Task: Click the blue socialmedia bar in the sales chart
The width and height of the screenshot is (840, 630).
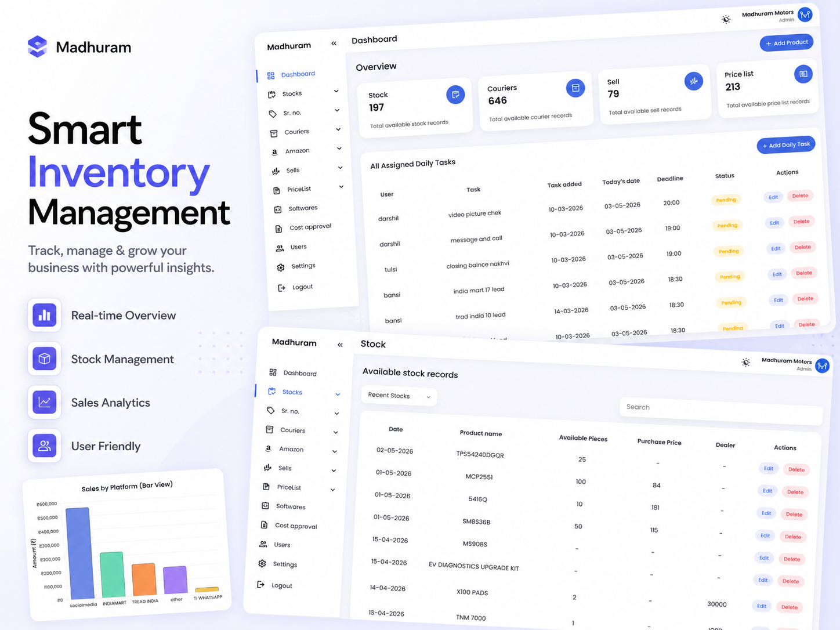Action: pyautogui.click(x=80, y=553)
